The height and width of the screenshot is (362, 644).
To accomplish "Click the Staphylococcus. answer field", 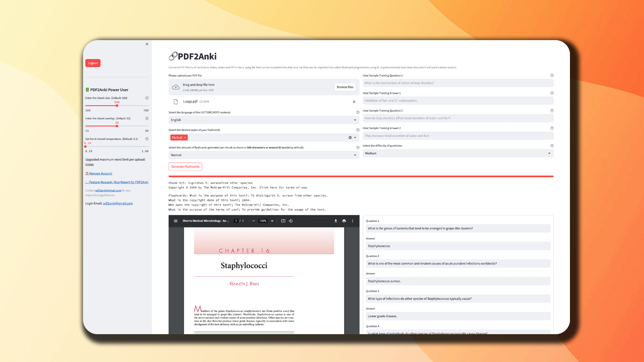I will click(x=458, y=246).
